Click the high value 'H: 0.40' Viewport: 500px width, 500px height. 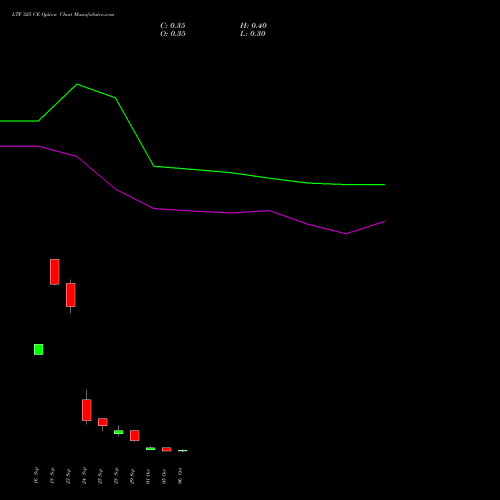coord(253,26)
